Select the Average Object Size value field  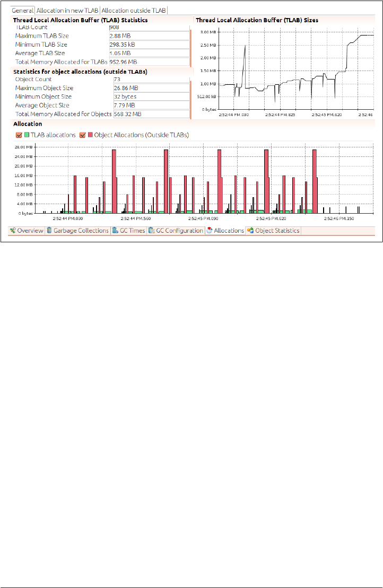pos(152,106)
